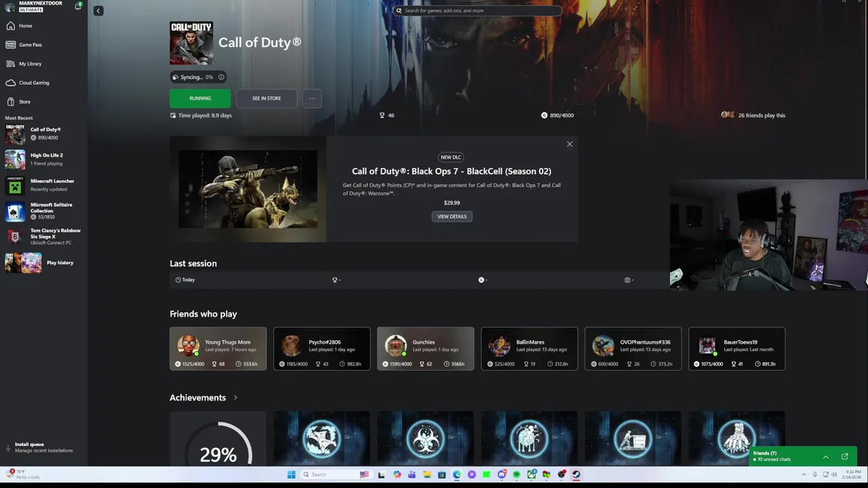The width and height of the screenshot is (868, 488).
Task: Open the weather widget on the taskbar
Action: pyautogui.click(x=22, y=474)
